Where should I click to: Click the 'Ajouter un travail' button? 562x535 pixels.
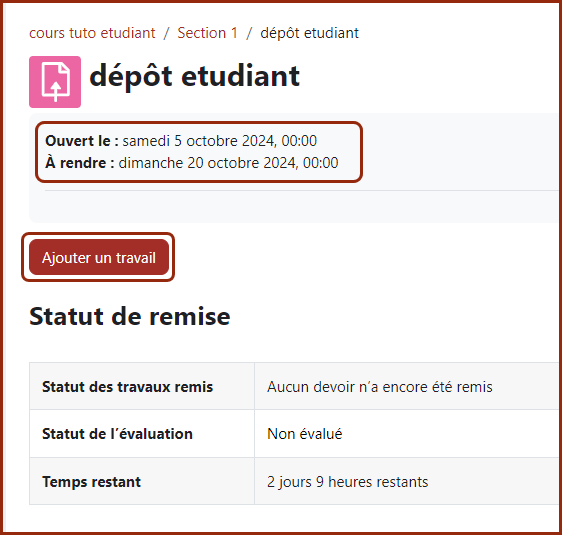click(99, 257)
